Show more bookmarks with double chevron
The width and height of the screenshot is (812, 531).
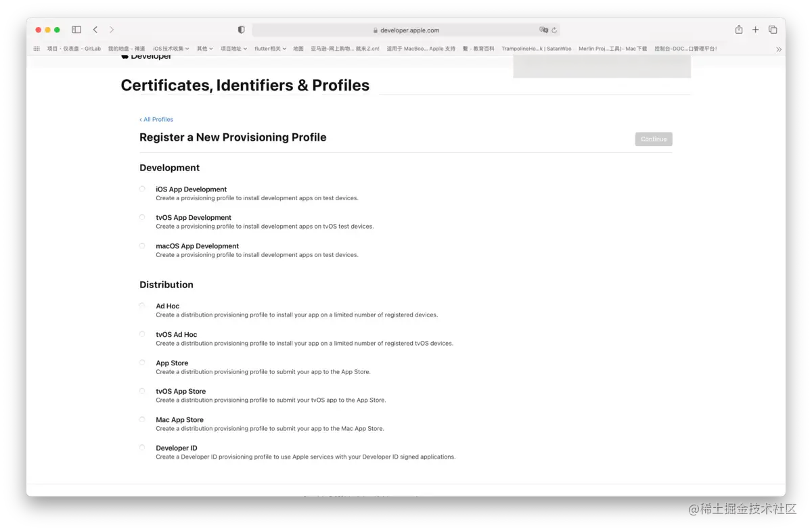coord(779,49)
